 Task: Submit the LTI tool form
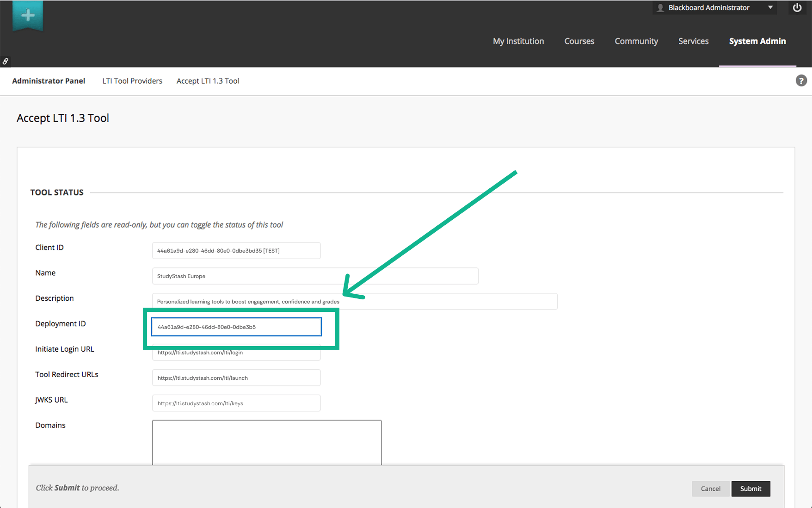coord(750,489)
